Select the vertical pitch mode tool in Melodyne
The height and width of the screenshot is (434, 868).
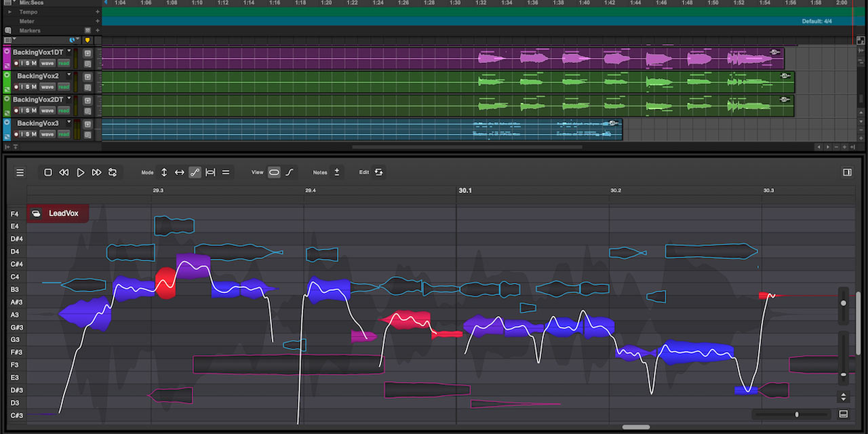click(x=163, y=172)
